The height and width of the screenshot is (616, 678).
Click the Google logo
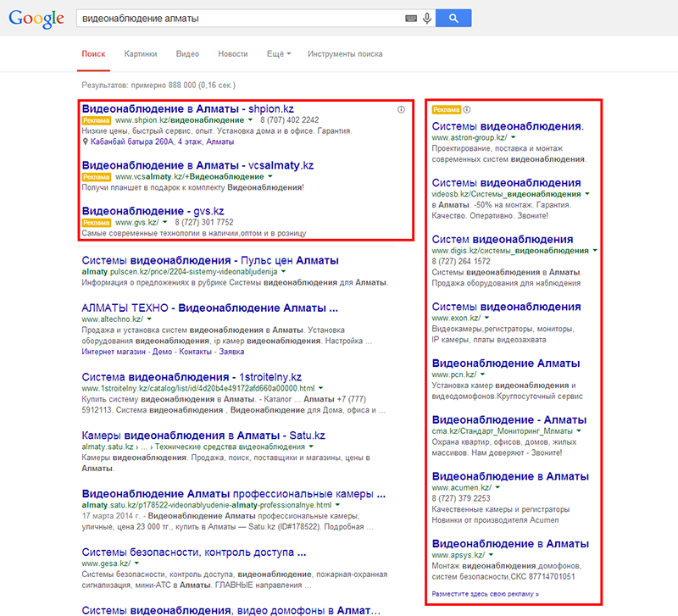[x=36, y=19]
